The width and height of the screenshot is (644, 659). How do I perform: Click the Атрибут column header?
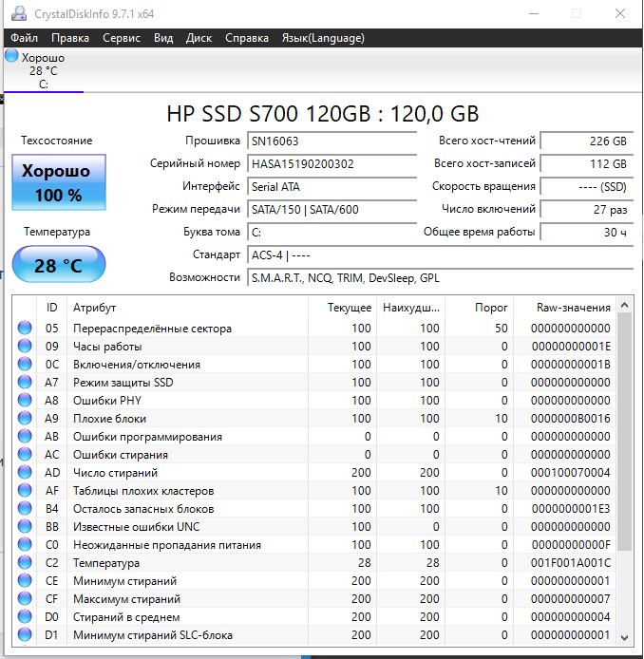[187, 308]
